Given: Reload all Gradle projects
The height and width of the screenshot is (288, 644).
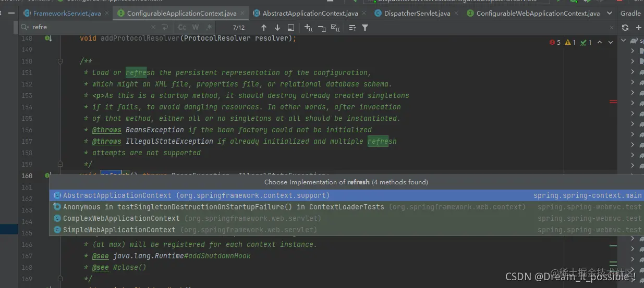Looking at the screenshot, I should 625,28.
